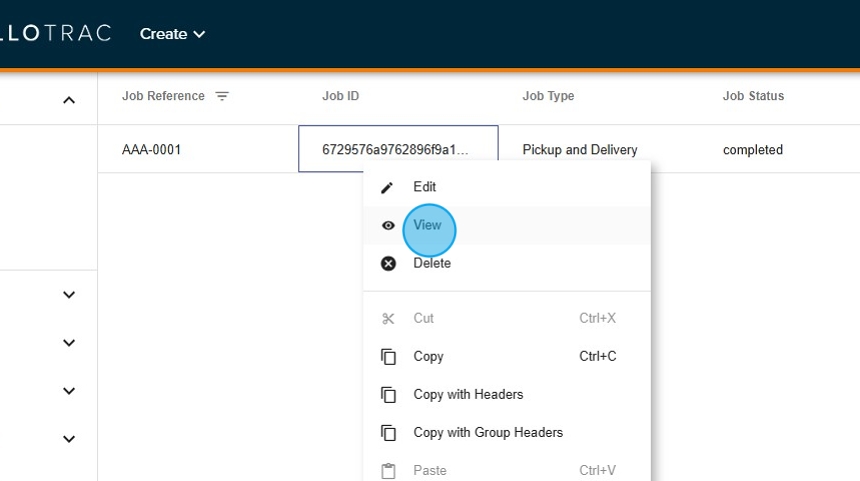The height and width of the screenshot is (481, 860).
Task: Click the Delete cross icon
Action: coord(388,264)
